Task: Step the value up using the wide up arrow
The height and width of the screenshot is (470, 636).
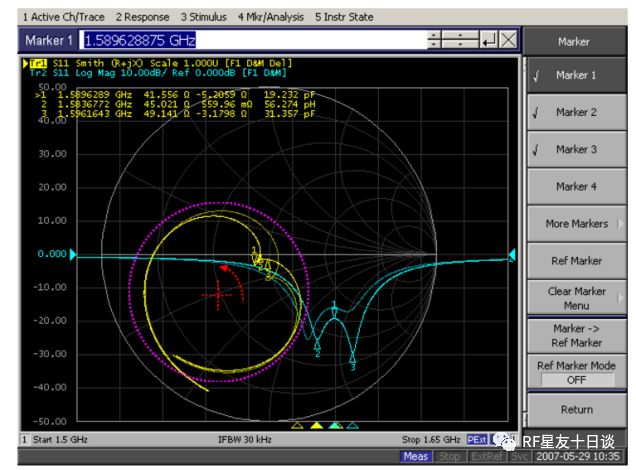Action: coord(460,35)
